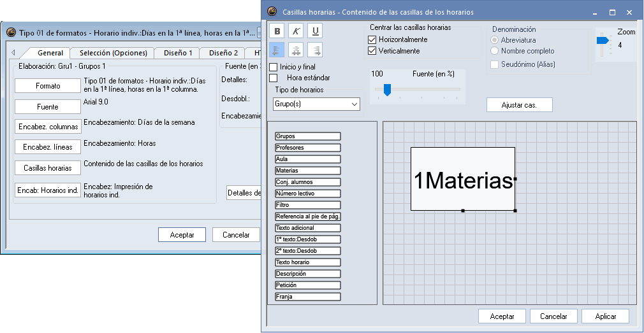
Task: Select Grupos field item in list
Action: [308, 136]
